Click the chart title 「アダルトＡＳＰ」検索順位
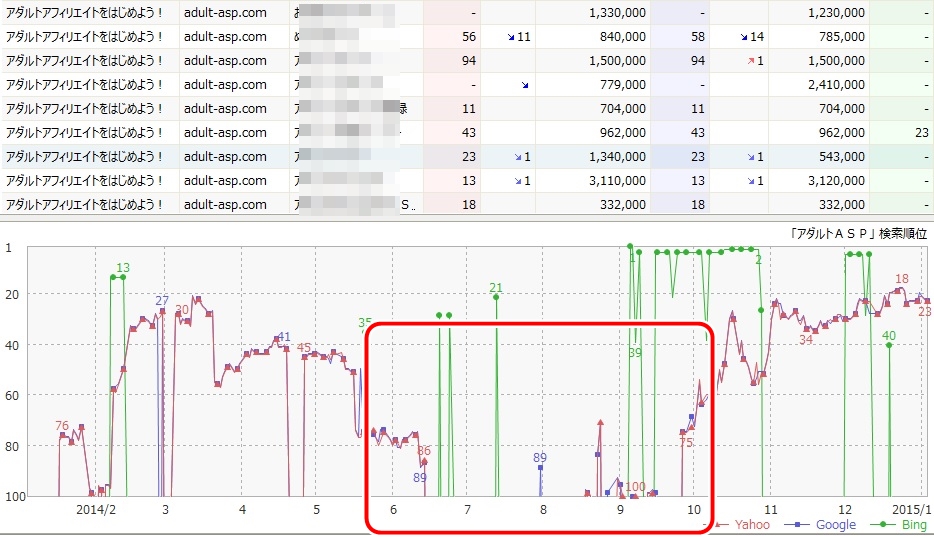 [858, 233]
